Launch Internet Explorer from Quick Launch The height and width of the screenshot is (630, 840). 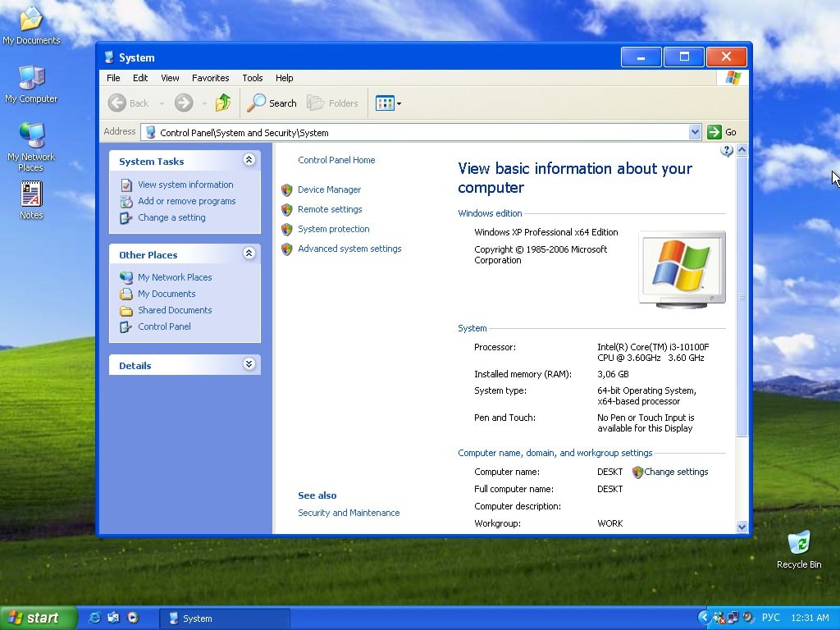click(95, 619)
